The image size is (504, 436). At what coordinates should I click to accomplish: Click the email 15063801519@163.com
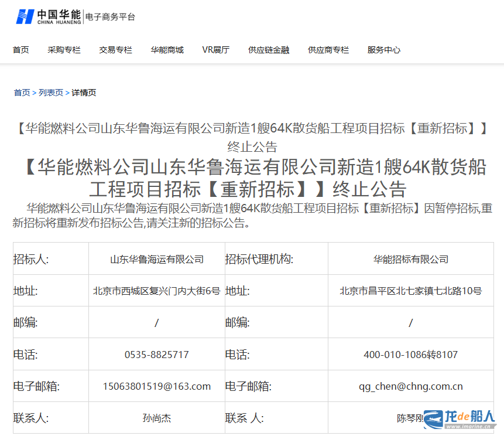pyautogui.click(x=156, y=386)
